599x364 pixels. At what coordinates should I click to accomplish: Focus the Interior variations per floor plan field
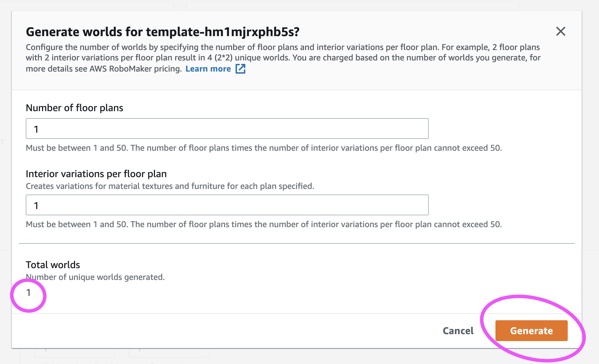227,205
